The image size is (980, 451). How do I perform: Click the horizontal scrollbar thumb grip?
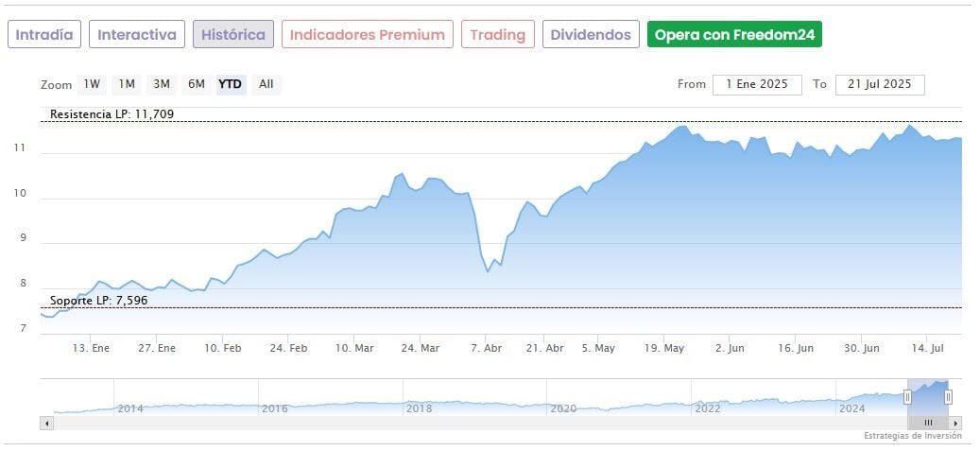[x=928, y=423]
